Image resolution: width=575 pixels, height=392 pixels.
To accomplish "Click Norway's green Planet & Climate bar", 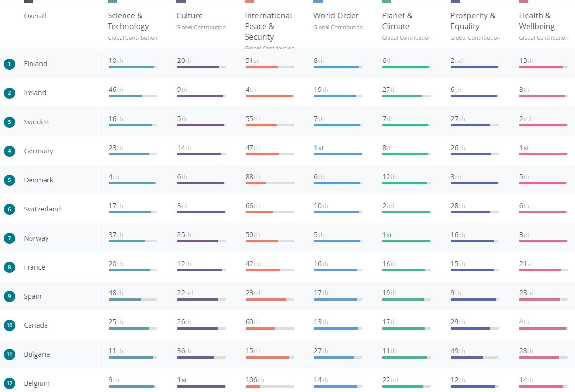I will 406,241.
